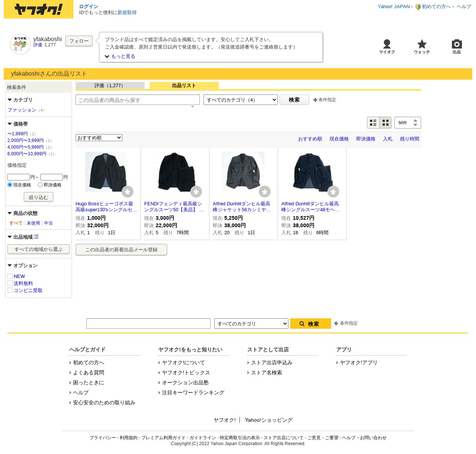
Task: Filter by 2,000円〜3,999円 price range
Action: (x=26, y=140)
